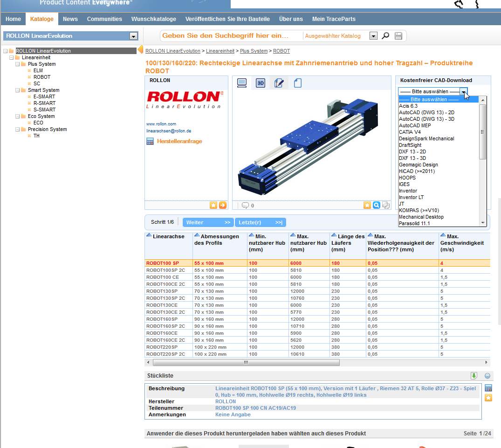Viewport: 501px width, 448px height.
Task: Click the CAD list scroll down arrow
Action: tap(483, 223)
